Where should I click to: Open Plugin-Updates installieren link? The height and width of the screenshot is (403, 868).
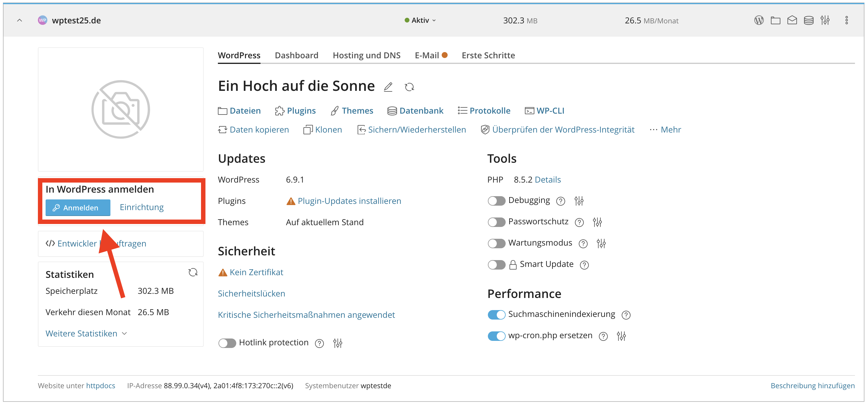(349, 201)
